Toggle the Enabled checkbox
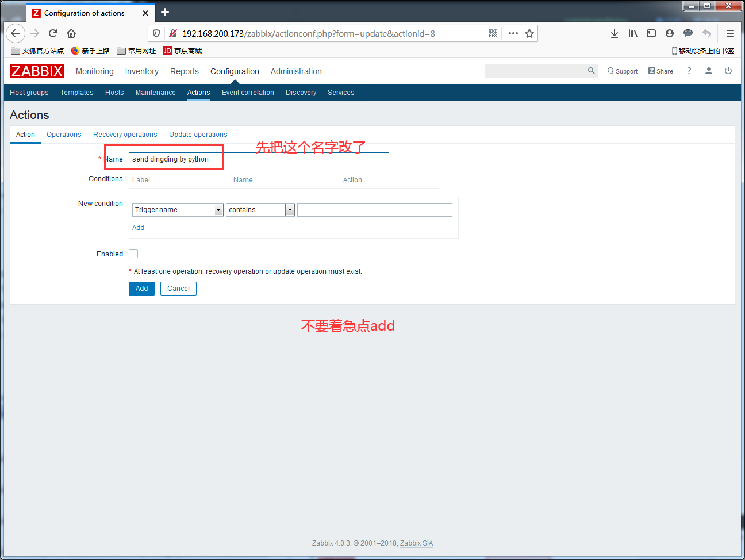The width and height of the screenshot is (745, 560). coord(133,254)
